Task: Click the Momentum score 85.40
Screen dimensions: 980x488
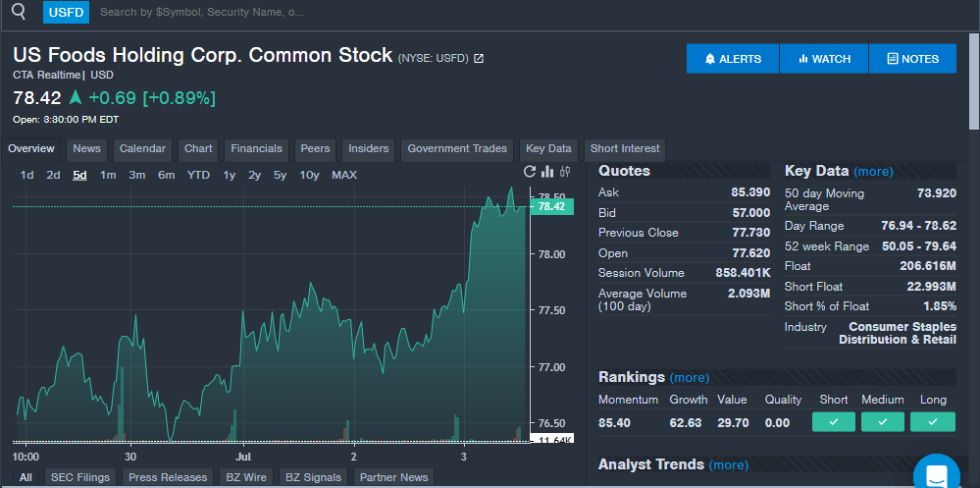Action: pos(614,423)
